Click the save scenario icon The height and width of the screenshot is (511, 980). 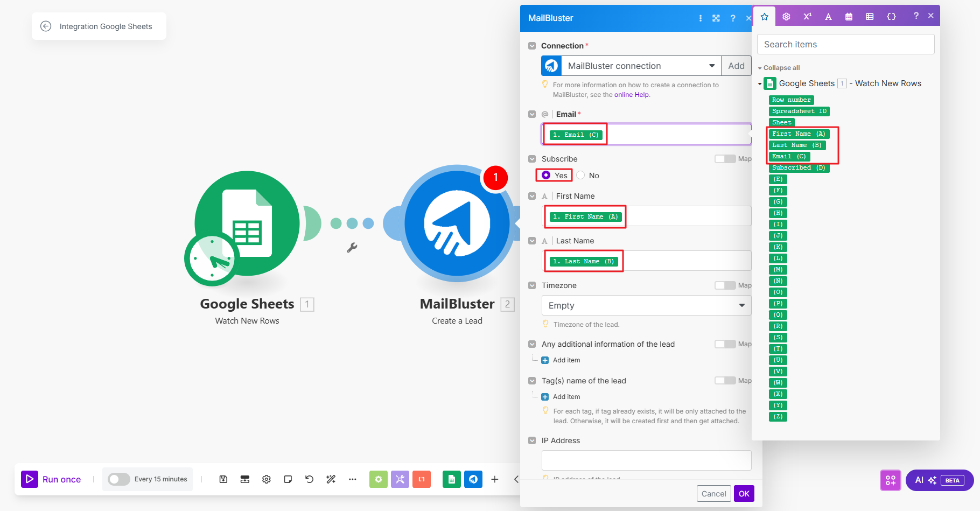tap(223, 479)
